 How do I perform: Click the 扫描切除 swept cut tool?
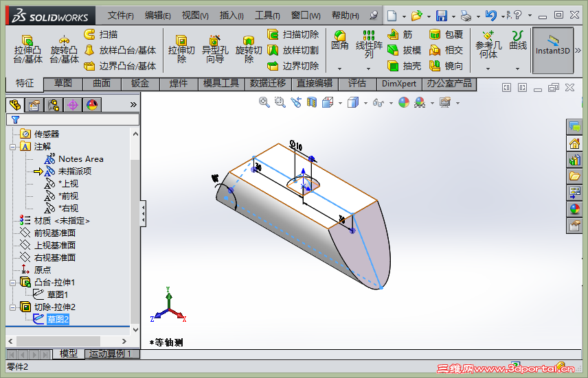[293, 34]
